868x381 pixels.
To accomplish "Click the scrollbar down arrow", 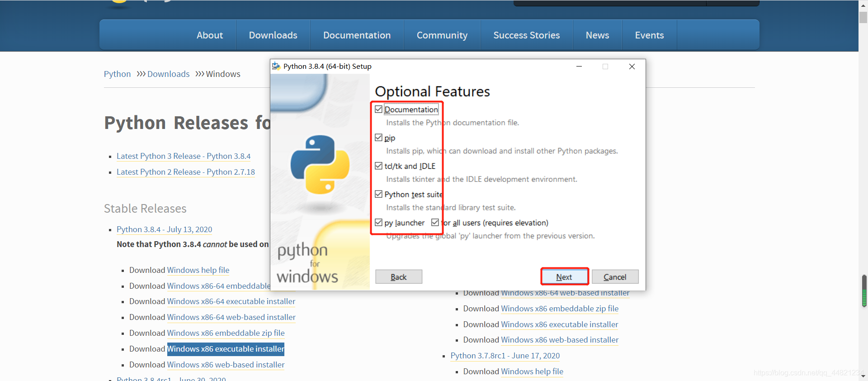I will click(x=863, y=376).
